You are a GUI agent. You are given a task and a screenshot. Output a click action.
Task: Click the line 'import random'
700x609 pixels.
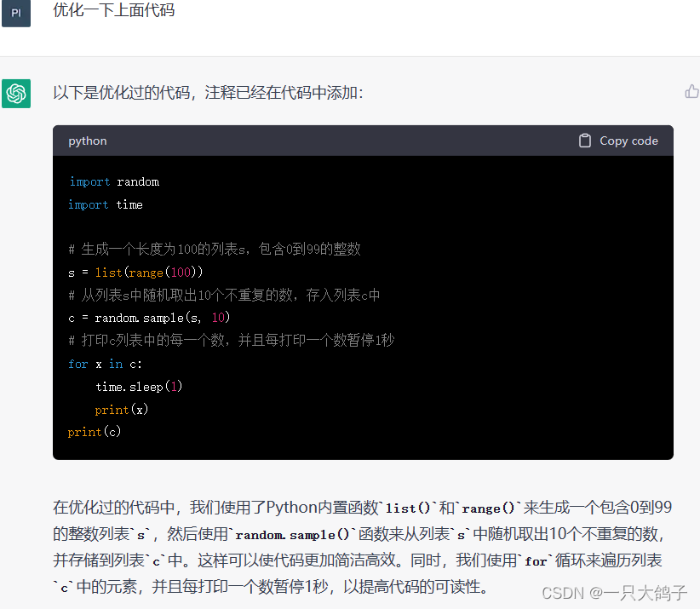[114, 181]
